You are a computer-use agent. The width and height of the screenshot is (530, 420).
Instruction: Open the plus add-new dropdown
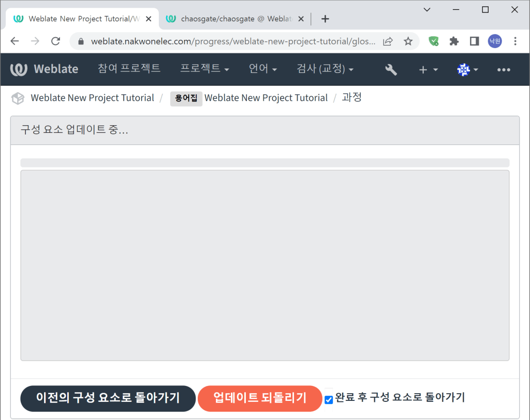point(428,69)
